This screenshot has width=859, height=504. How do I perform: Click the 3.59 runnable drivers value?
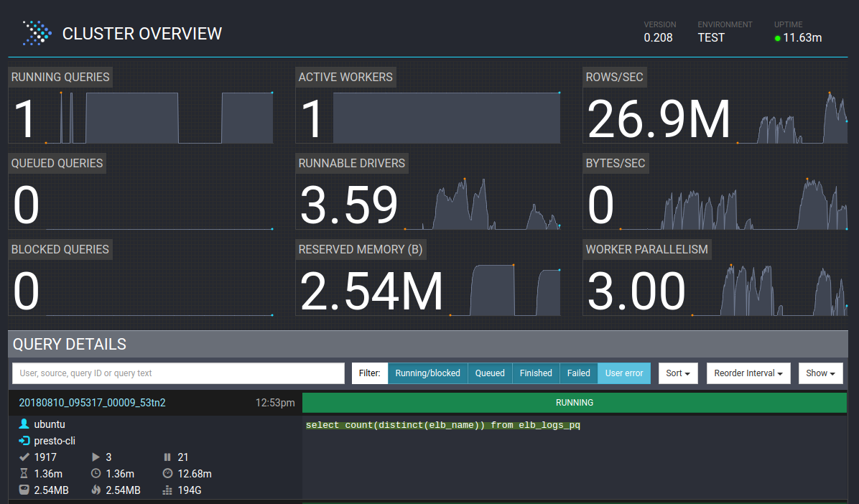coord(348,205)
